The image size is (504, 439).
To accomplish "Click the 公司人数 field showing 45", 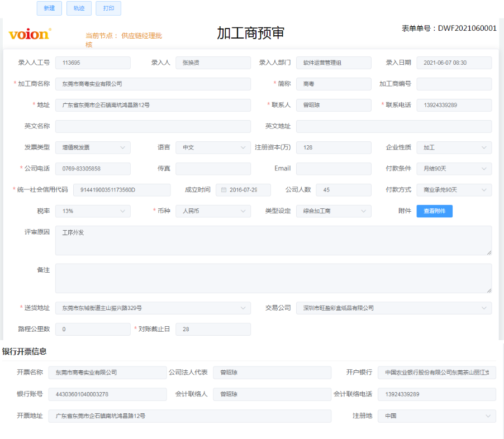I will (344, 190).
